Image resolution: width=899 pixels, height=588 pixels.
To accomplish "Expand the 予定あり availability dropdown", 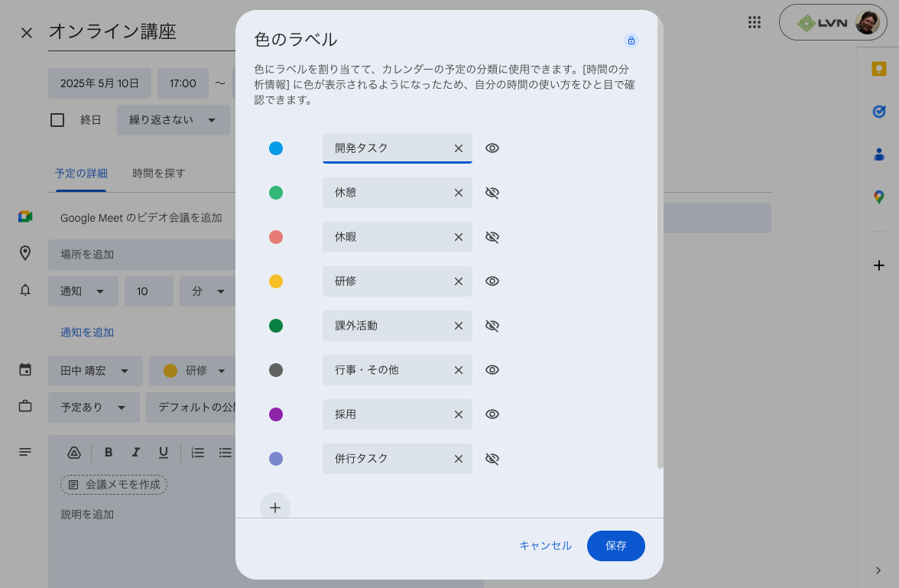I will pyautogui.click(x=94, y=408).
